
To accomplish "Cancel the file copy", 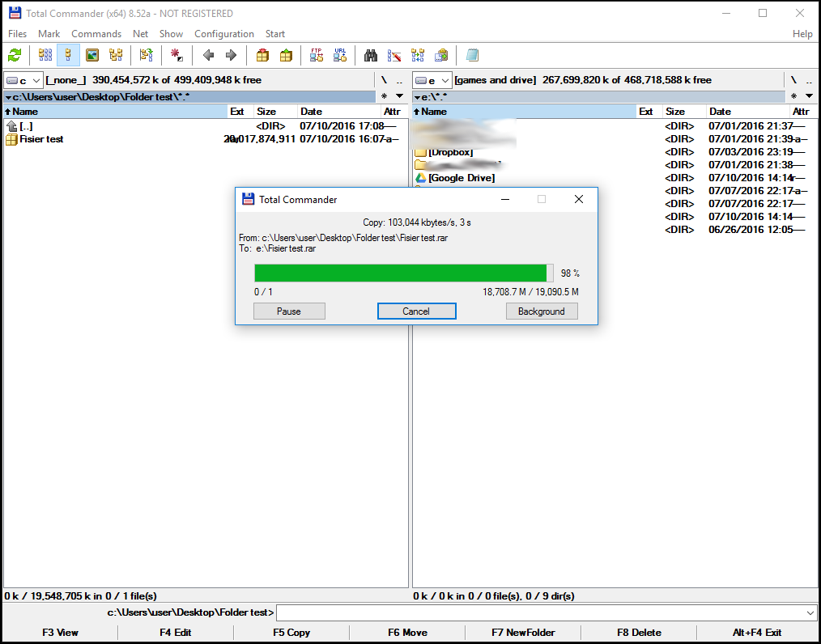I will click(x=416, y=311).
